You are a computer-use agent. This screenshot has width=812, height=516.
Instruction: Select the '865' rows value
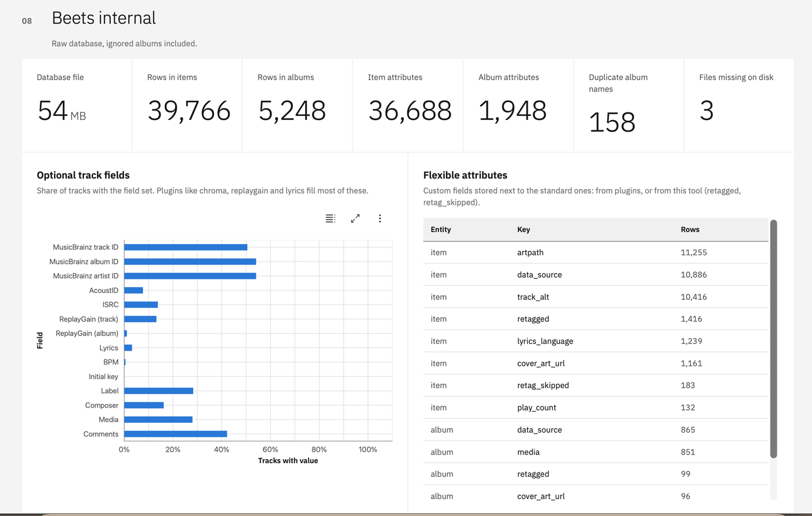point(688,430)
